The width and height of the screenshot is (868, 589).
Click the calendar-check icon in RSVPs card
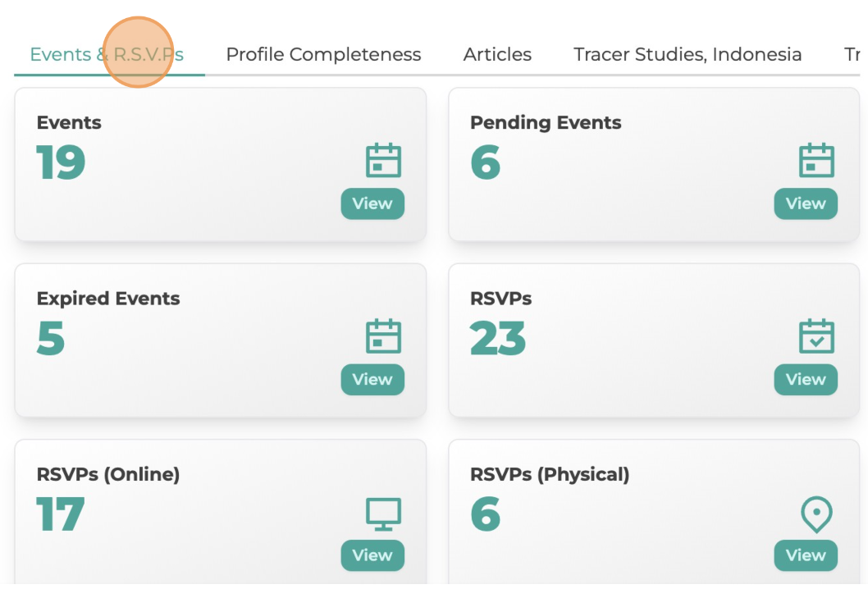pyautogui.click(x=816, y=336)
